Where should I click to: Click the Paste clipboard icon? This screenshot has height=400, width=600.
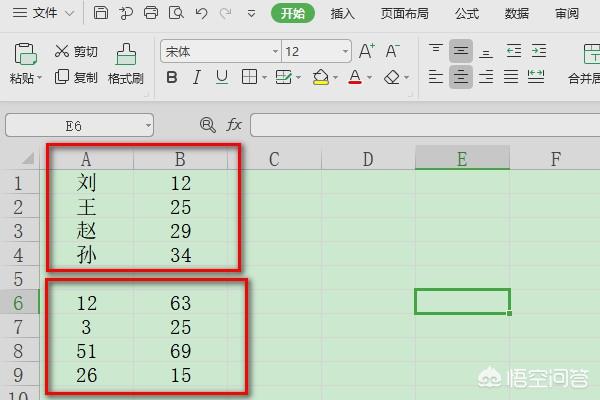click(x=25, y=54)
